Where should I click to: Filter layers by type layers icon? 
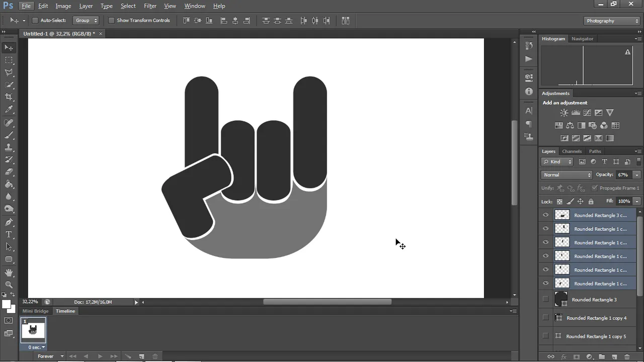[605, 162]
